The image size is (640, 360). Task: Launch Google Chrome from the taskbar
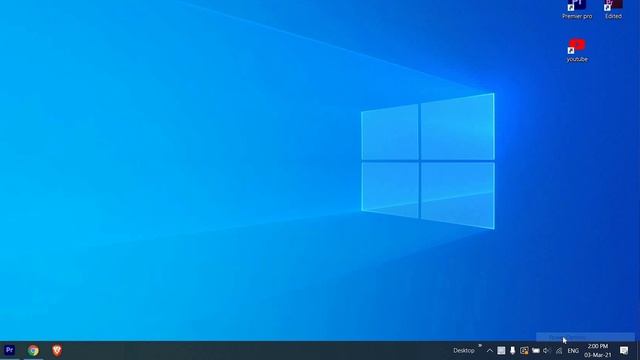tap(33, 350)
